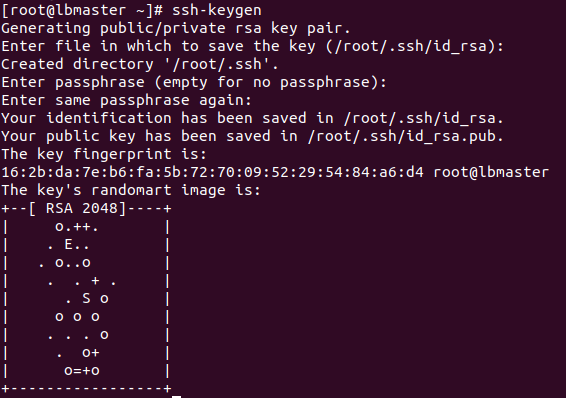
Task: Click 'Enter passphrase (empty for no passphrase)' line
Action: click(194, 82)
